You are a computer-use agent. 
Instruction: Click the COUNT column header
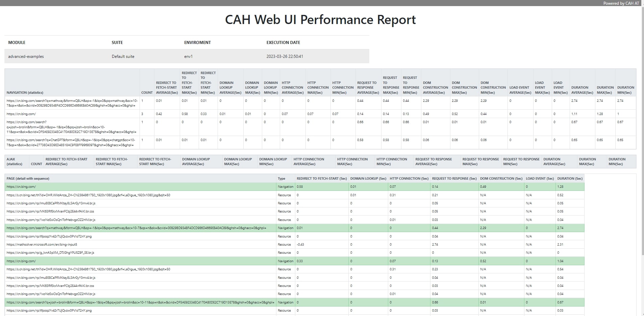(147, 92)
